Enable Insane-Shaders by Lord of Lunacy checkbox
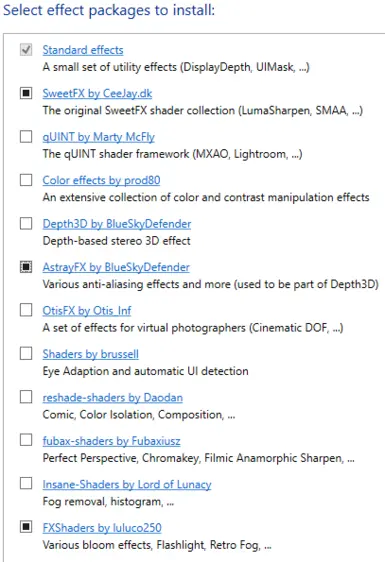Screen dimensions: 385x562 (x=26, y=483)
